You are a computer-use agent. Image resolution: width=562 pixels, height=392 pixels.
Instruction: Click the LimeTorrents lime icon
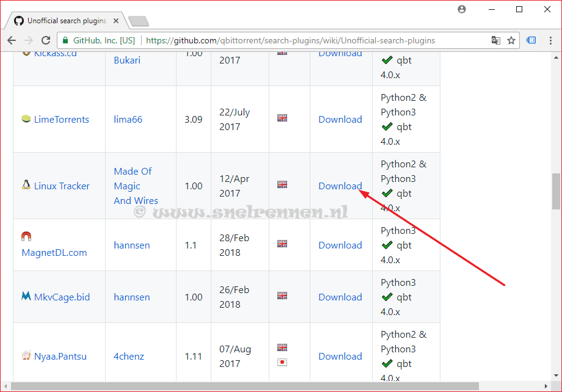click(26, 118)
